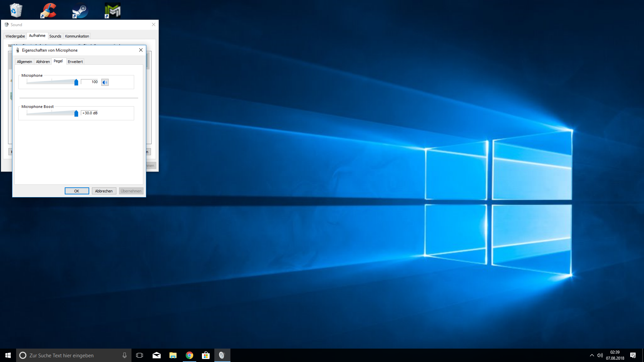The image size is (644, 362).
Task: Open the Steam desktop shortcut
Action: 80,10
